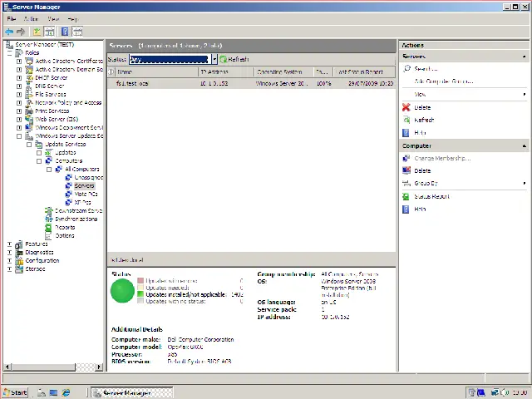Expand the Print Services node

click(x=19, y=111)
